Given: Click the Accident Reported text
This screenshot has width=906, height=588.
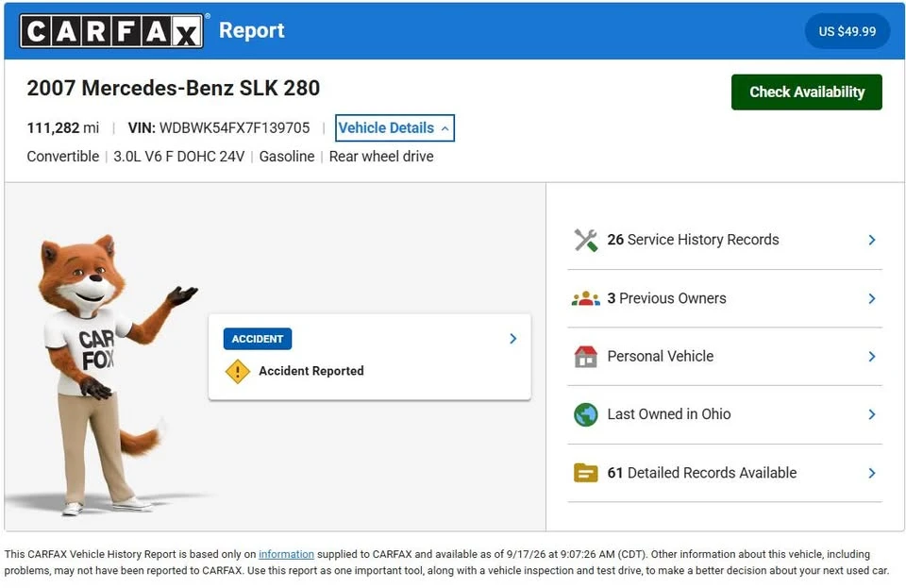Looking at the screenshot, I should 311,372.
